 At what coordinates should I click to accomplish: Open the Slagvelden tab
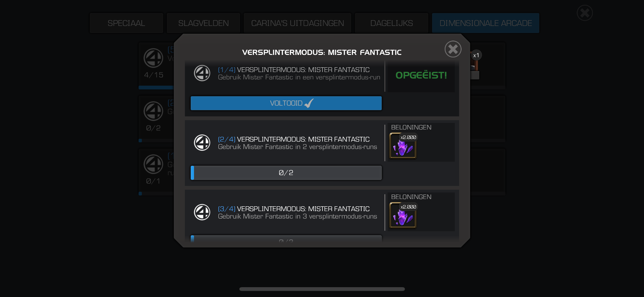(x=203, y=23)
